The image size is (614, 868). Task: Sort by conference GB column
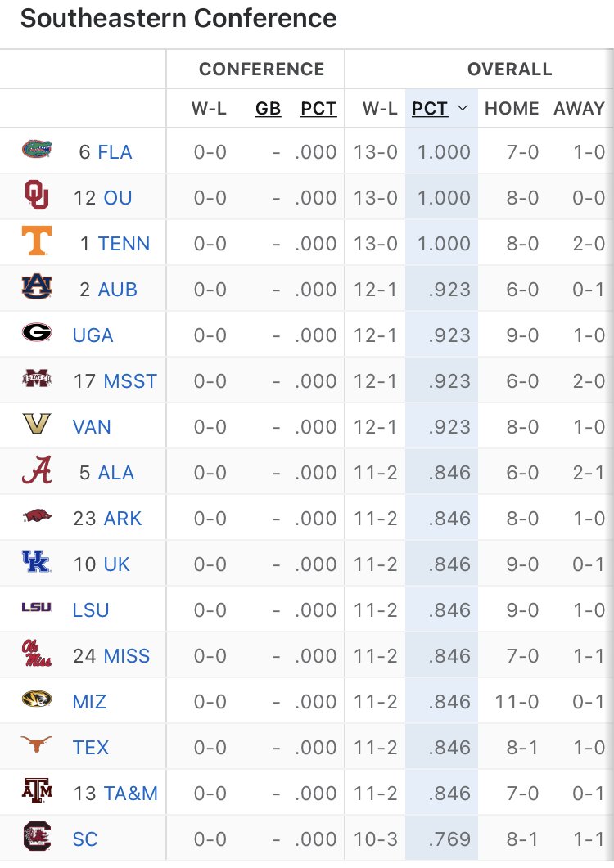[268, 108]
